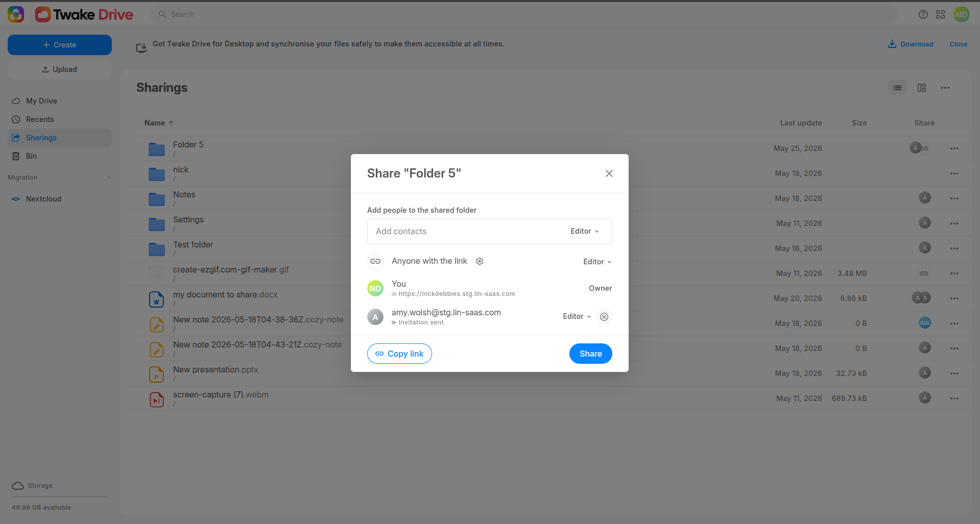Image resolution: width=980 pixels, height=524 pixels.
Task: Open more options for Test folder
Action: pyautogui.click(x=954, y=248)
